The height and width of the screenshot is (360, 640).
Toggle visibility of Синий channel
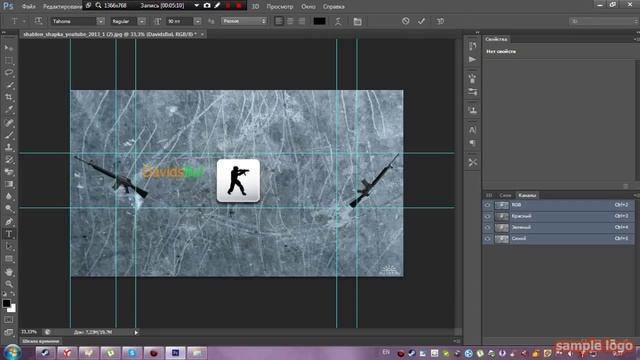click(487, 238)
